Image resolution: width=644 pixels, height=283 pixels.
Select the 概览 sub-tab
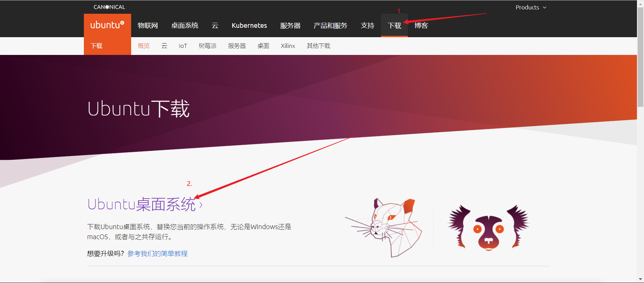pos(144,46)
